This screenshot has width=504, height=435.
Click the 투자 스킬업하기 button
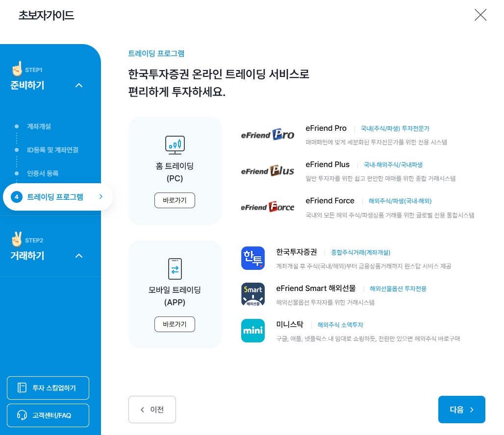[x=48, y=388]
